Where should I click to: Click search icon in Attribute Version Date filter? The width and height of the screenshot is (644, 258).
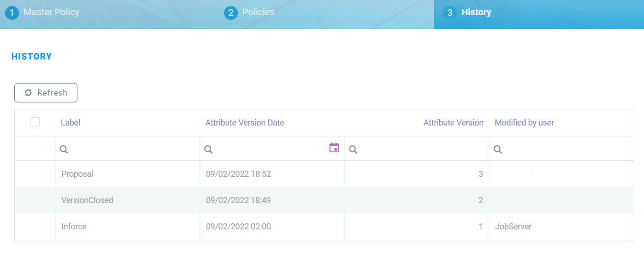pos(208,149)
